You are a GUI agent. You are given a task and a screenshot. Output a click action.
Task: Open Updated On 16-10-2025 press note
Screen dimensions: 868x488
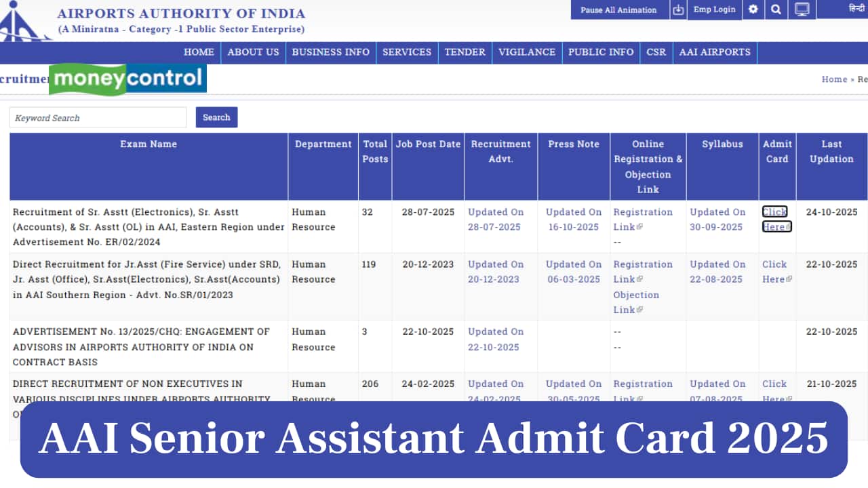pyautogui.click(x=574, y=220)
